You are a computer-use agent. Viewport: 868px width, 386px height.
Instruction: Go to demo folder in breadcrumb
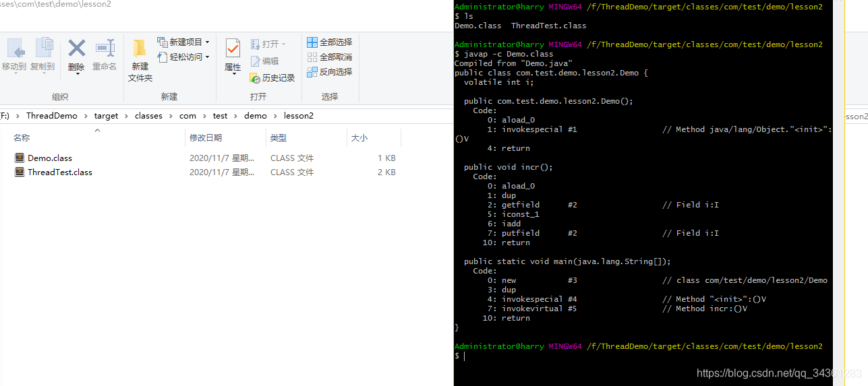(256, 116)
